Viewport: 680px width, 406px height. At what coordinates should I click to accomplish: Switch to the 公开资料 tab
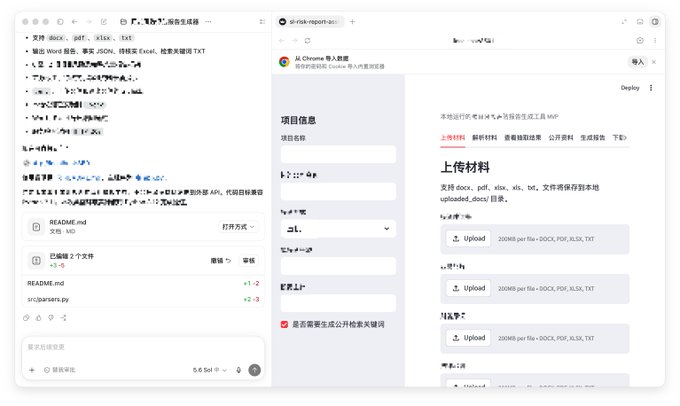(561, 138)
